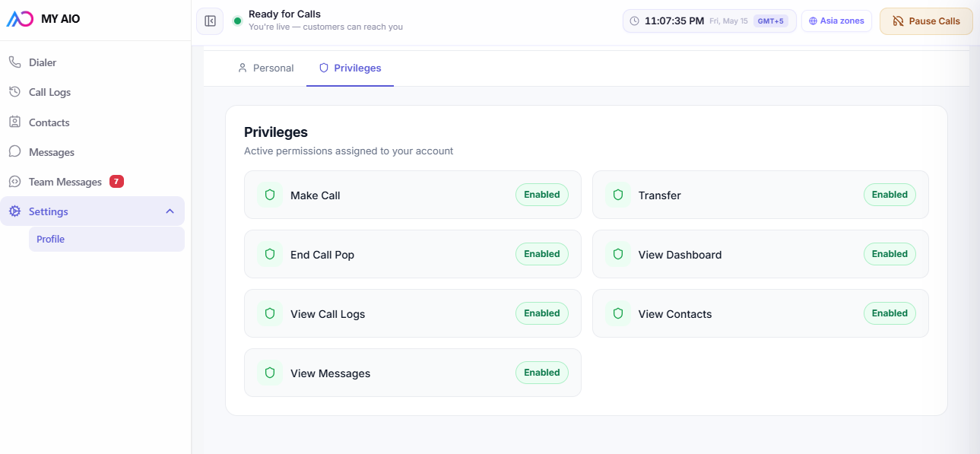Click the View Dashboard shield icon
This screenshot has width=980, height=454.
coord(617,254)
